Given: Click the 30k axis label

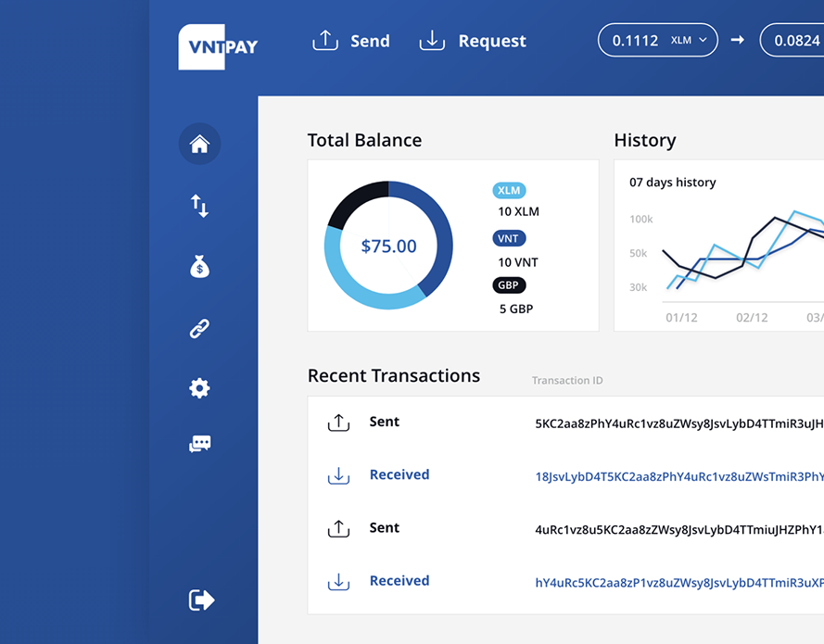Looking at the screenshot, I should [x=639, y=287].
